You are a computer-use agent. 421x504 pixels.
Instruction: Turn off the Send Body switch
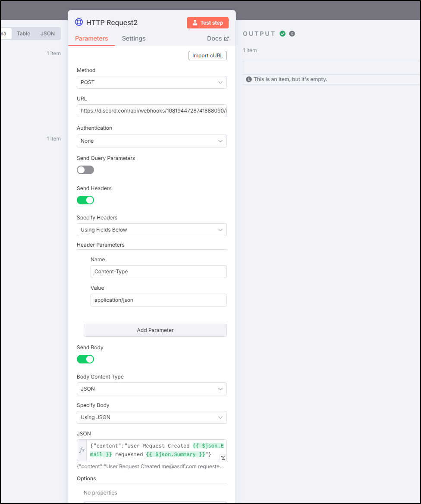pos(85,359)
